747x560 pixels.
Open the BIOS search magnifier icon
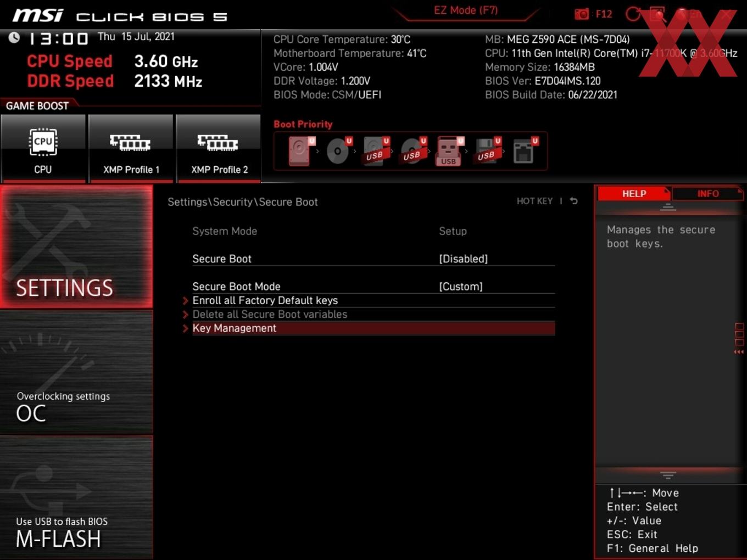pyautogui.click(x=657, y=14)
